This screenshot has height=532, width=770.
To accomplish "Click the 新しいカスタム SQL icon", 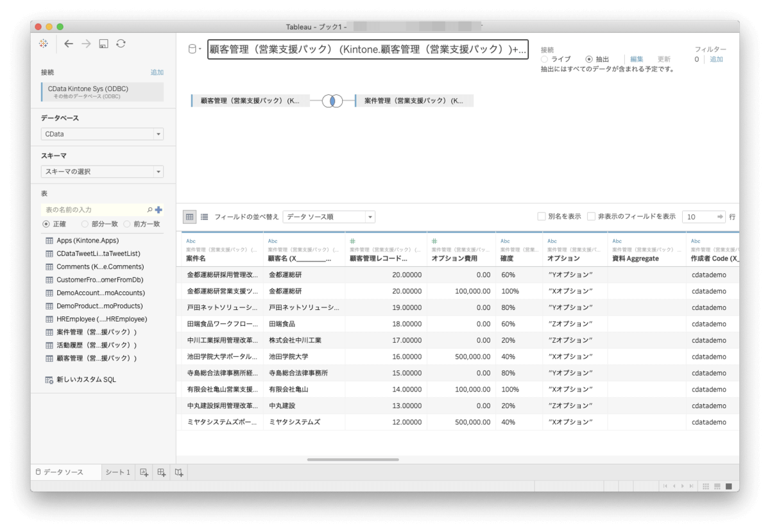I will pos(49,380).
